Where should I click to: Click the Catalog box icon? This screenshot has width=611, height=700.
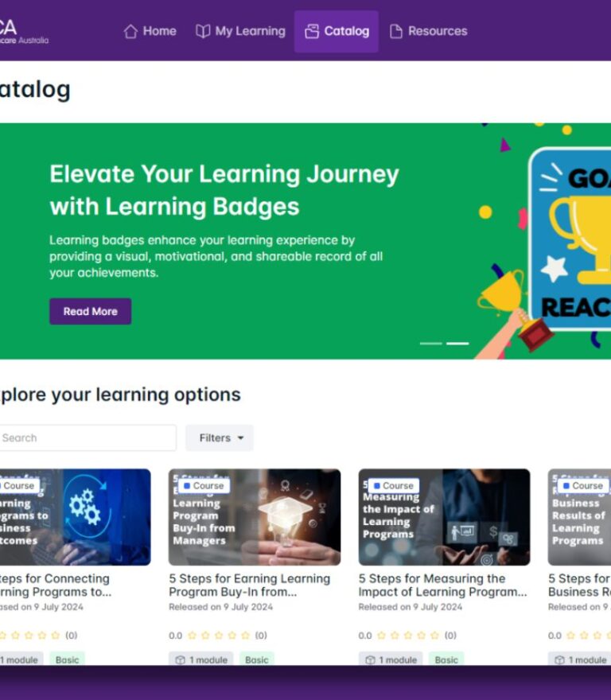point(312,32)
